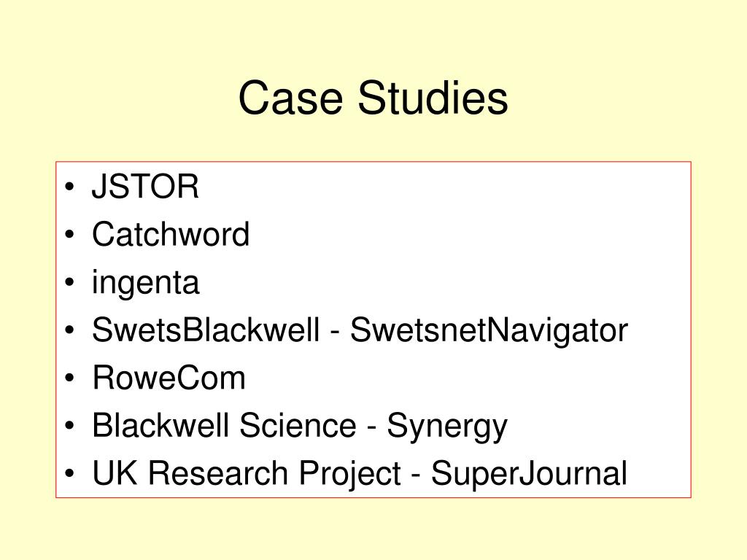Image resolution: width=747 pixels, height=560 pixels.
Task: Click the bullet before SwetsBlackwell
Action: click(x=69, y=330)
